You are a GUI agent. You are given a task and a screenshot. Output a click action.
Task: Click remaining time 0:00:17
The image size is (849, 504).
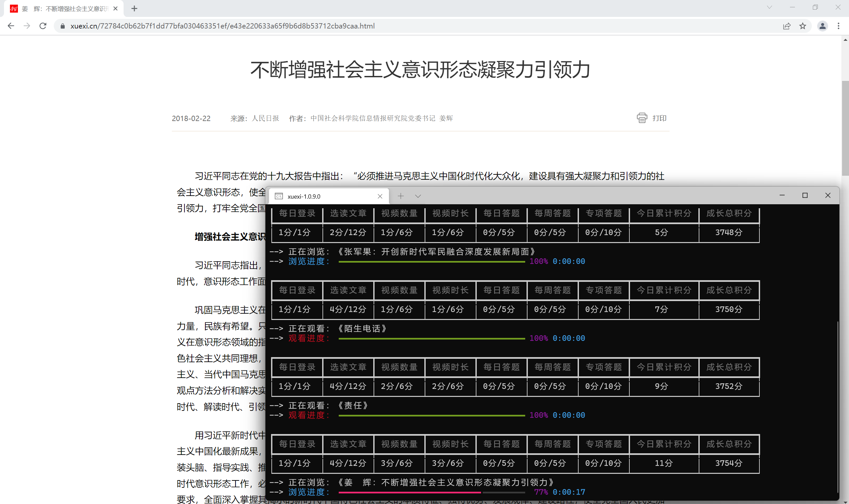tap(569, 492)
